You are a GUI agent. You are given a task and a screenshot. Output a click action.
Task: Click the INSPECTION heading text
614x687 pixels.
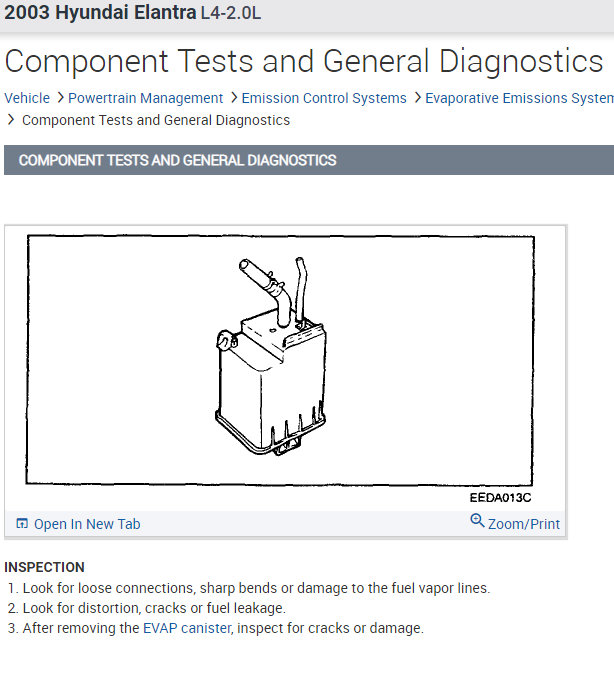click(45, 567)
